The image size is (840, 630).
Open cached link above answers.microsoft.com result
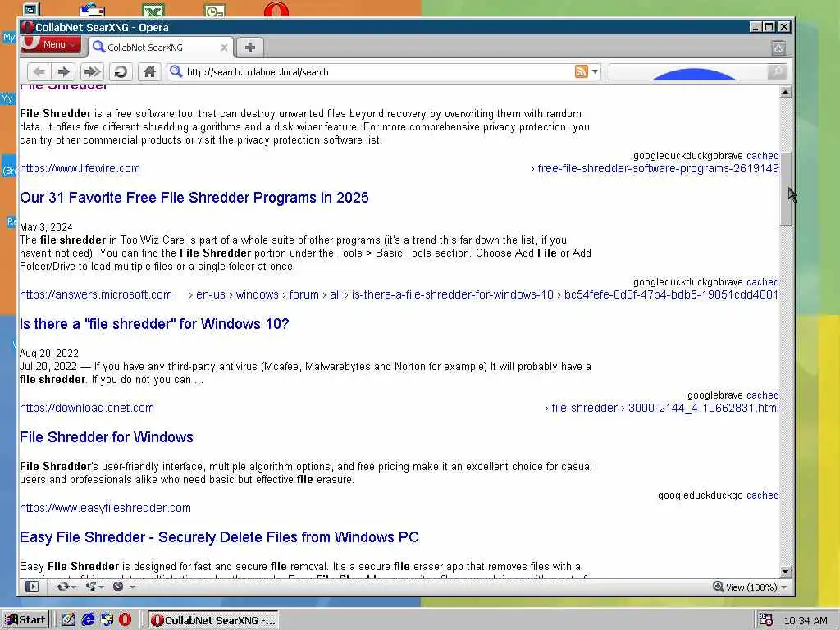click(x=762, y=282)
